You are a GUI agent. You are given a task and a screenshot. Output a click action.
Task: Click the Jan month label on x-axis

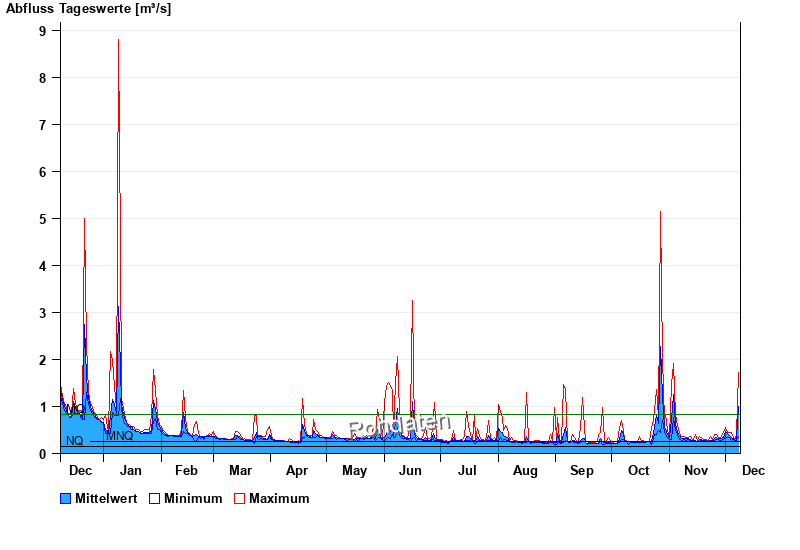click(x=130, y=471)
